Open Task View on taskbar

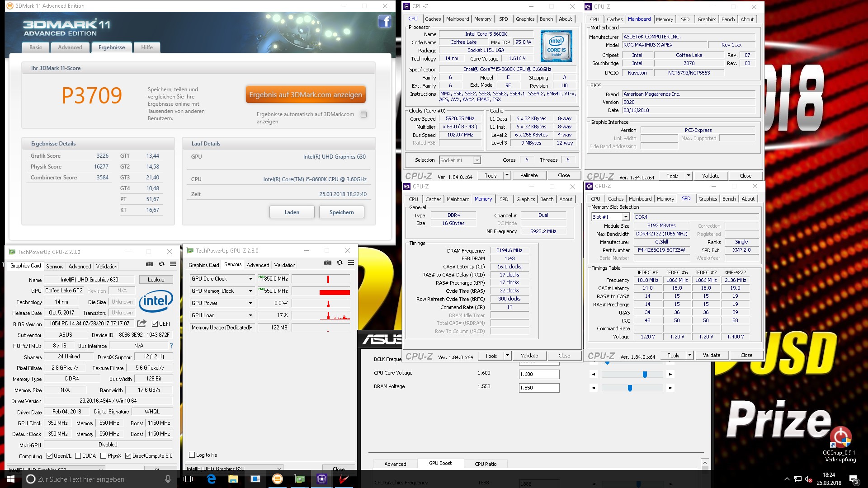tap(189, 479)
